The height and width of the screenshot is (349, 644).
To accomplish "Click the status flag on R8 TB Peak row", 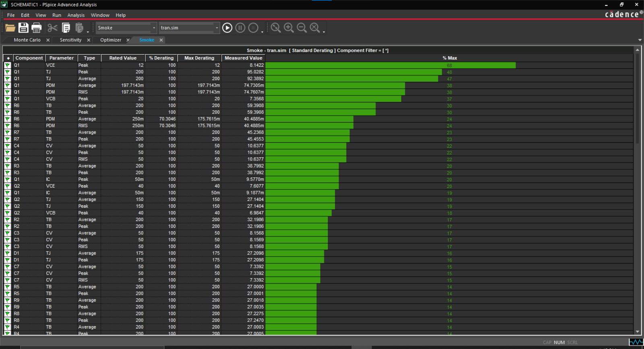I will pos(8,320).
